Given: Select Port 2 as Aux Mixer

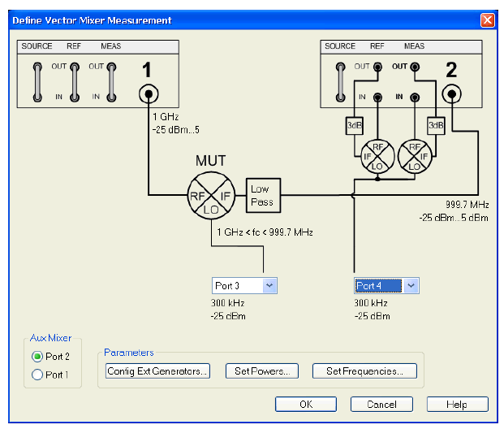Looking at the screenshot, I should click(x=37, y=356).
